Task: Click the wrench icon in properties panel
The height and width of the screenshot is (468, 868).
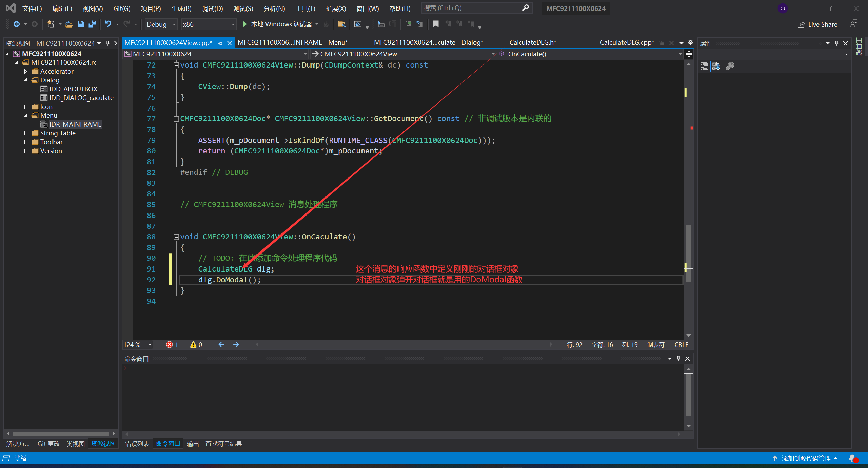Action: point(729,66)
